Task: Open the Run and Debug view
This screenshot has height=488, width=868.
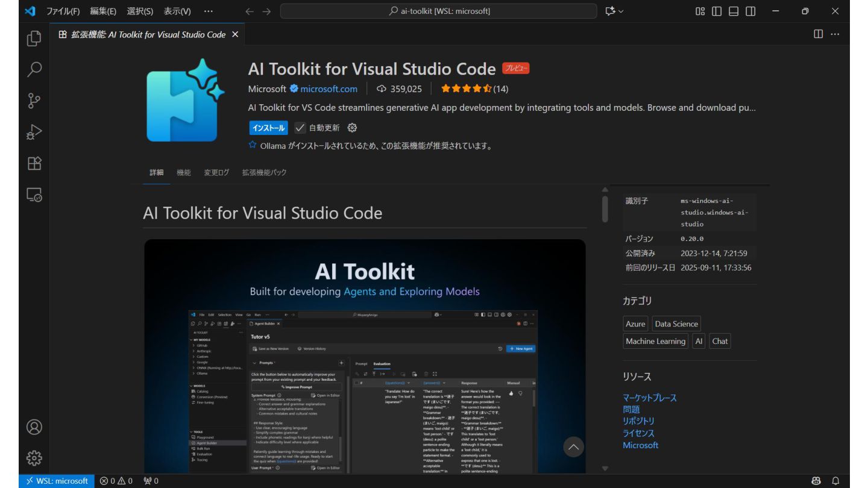Action: tap(34, 132)
